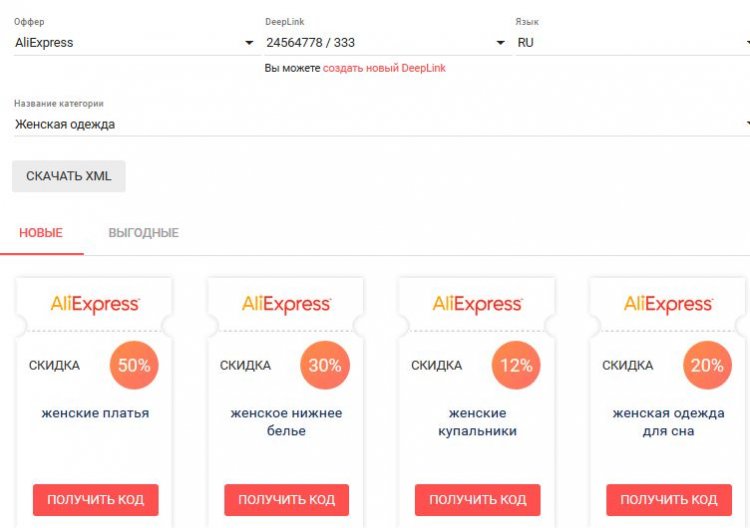Get code for женское нижнее белье coupon
The width and height of the screenshot is (750, 528).
pos(287,500)
